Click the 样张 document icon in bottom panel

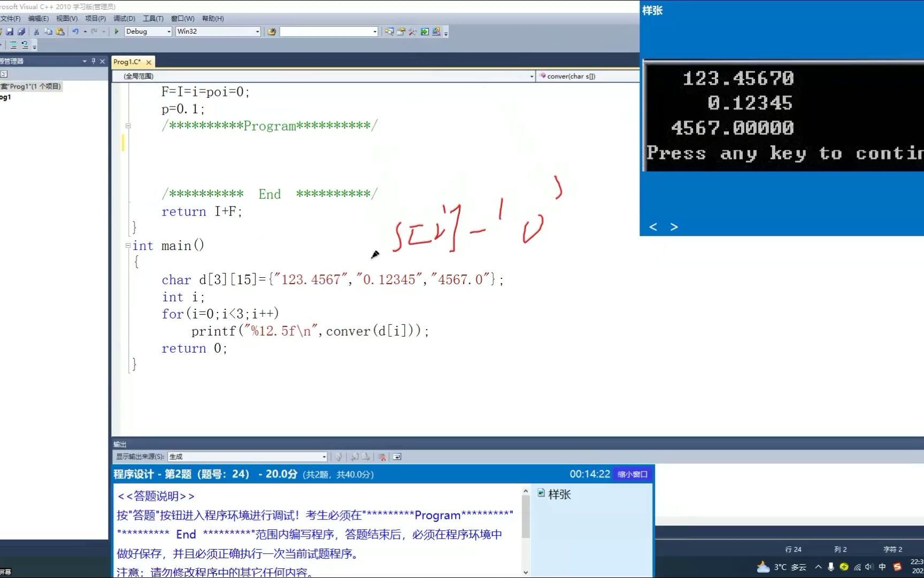tap(542, 494)
